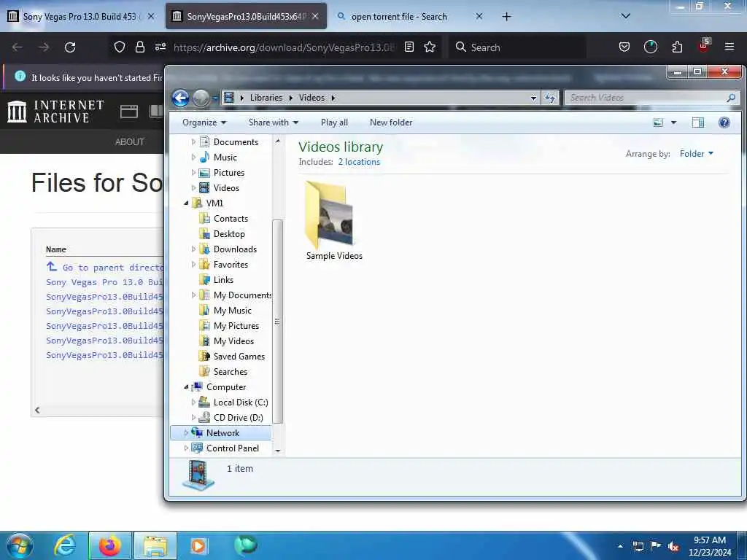
Task: Click the Pocket save icon in Firefox
Action: (x=624, y=47)
